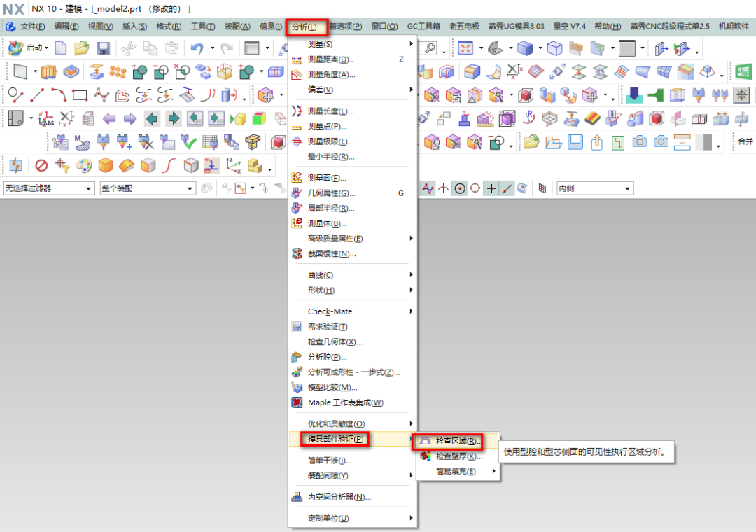Viewport: 756px width, 532px height.
Task: Open the 无选择过滤器 selection filter dropdown
Action: [49, 188]
